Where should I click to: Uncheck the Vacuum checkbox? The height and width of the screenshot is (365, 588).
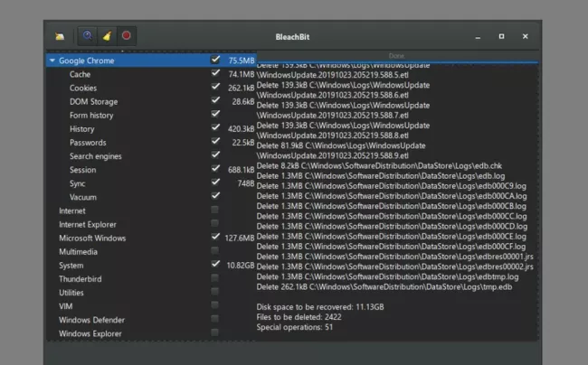tap(215, 195)
